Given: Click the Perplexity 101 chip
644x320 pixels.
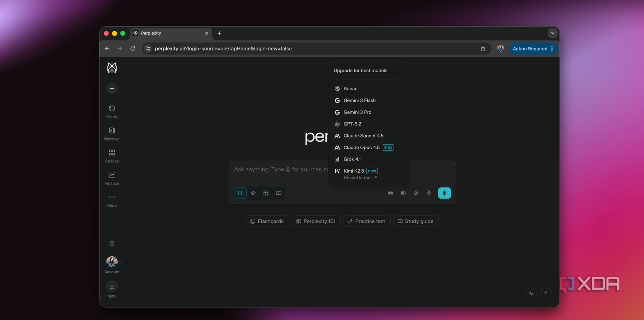Looking at the screenshot, I should (316, 221).
